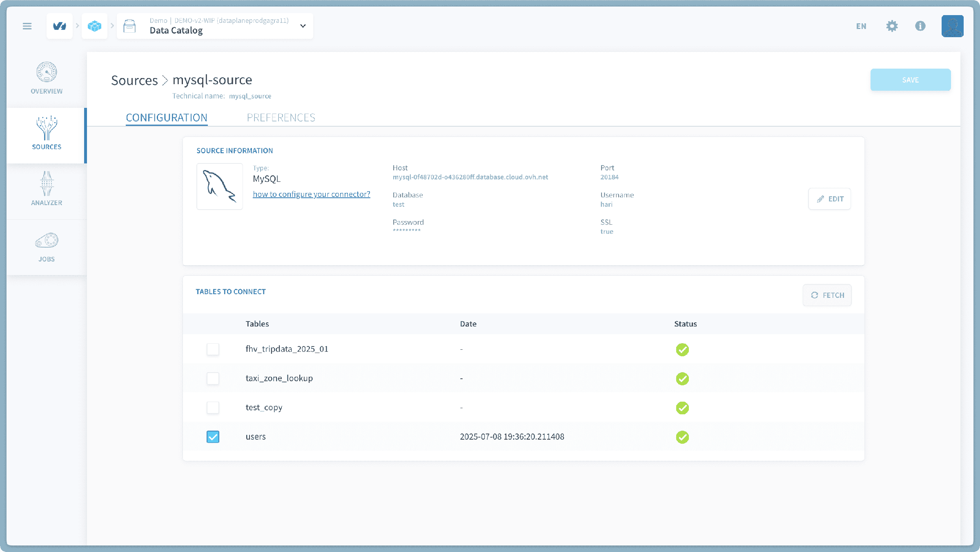This screenshot has height=552, width=980.
Task: Click the table name taxi_zone_lookup
Action: (x=279, y=378)
